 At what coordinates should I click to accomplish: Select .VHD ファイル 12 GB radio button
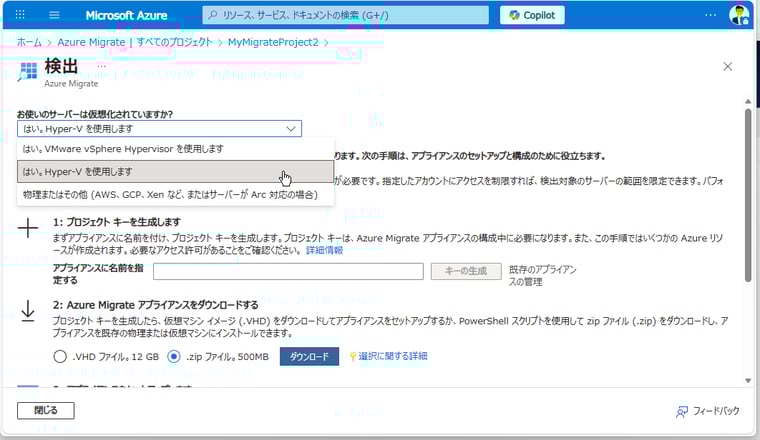60,357
